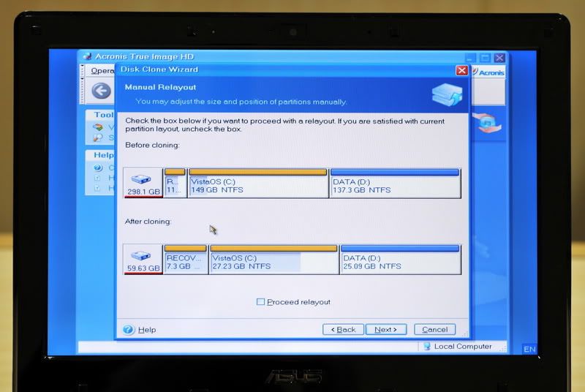
Task: Click the Acronis True Image HD title icon
Action: tap(87, 56)
